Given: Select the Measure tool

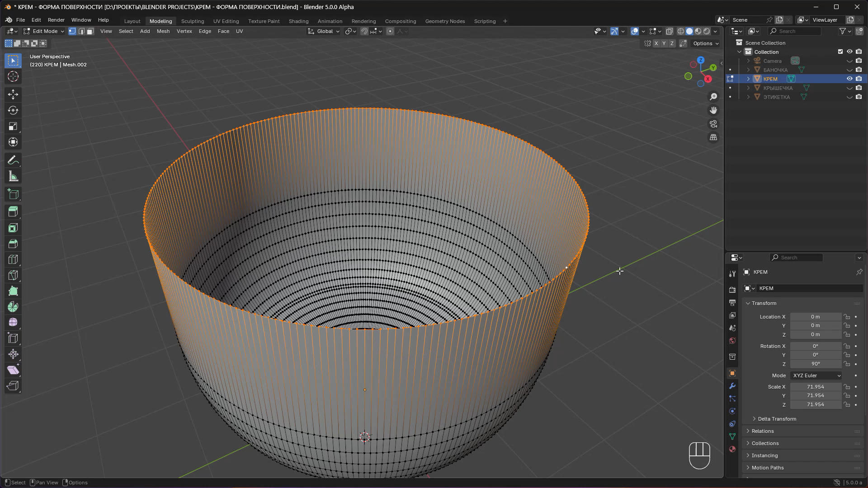Looking at the screenshot, I should [x=13, y=177].
